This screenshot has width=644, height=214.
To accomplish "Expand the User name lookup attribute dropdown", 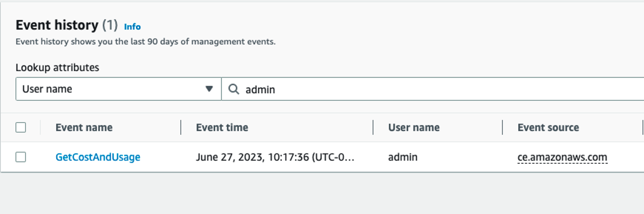I will [118, 89].
